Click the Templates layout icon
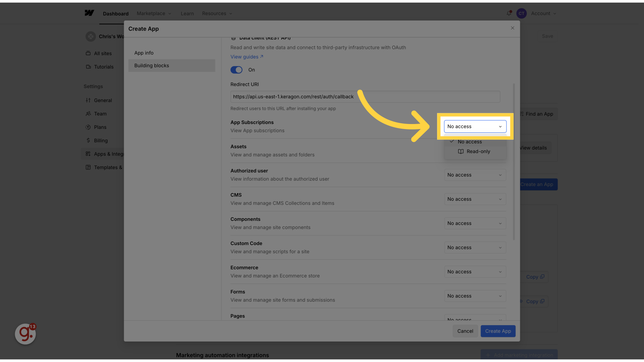Screen dimensions: 644x362 [x=88, y=167]
